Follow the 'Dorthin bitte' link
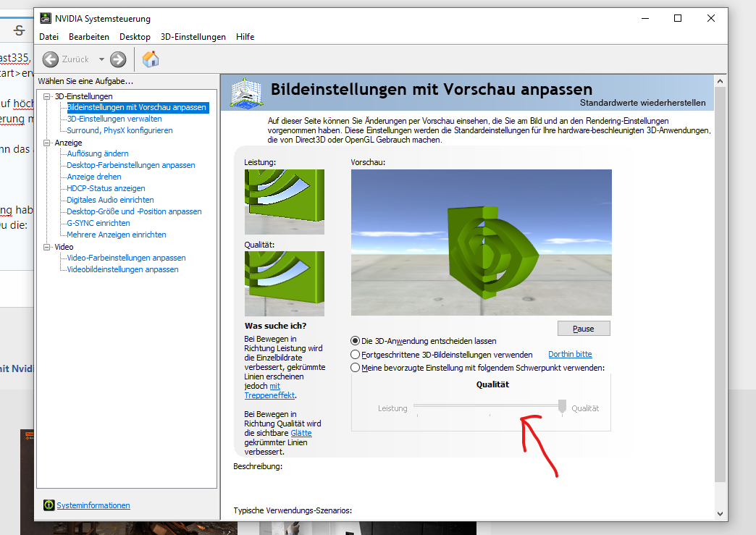 tap(570, 354)
